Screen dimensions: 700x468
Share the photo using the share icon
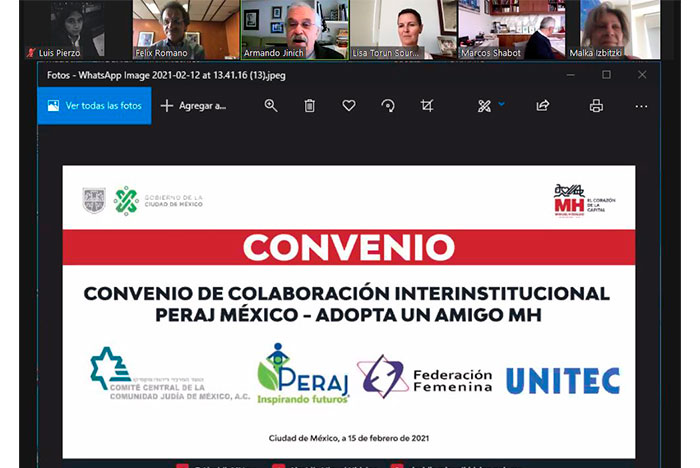pos(543,106)
